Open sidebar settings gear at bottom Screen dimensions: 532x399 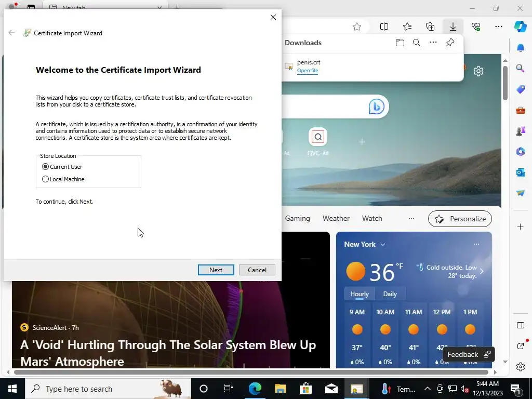coord(521,367)
